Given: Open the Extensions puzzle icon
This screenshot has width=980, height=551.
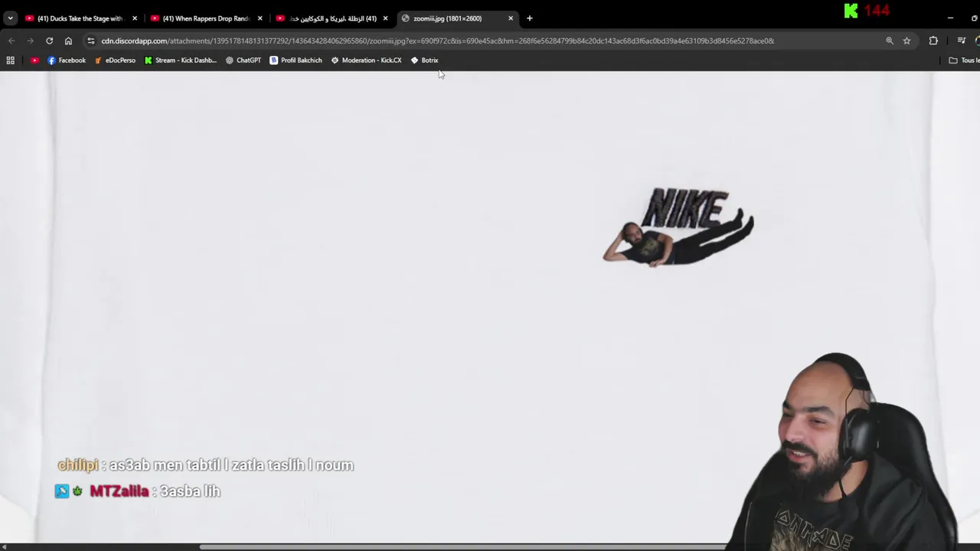Looking at the screenshot, I should pyautogui.click(x=933, y=41).
